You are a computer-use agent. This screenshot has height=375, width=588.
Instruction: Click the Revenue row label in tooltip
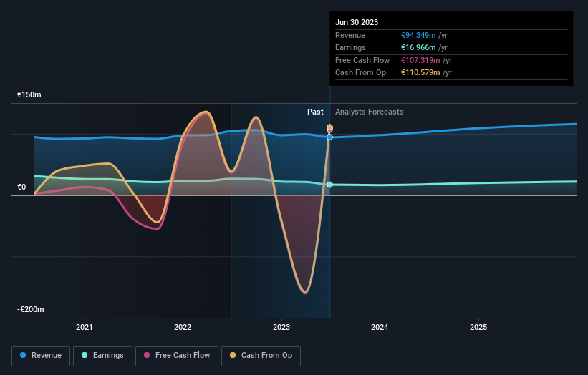350,35
